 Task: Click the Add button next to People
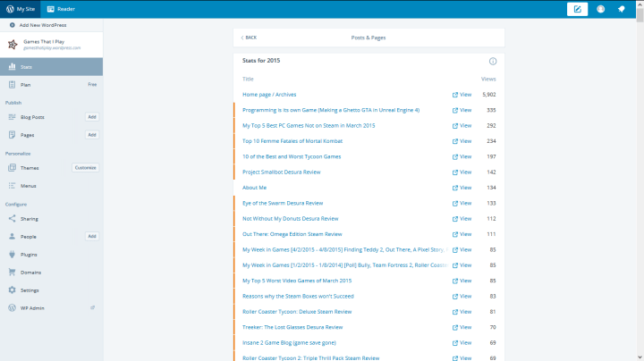coord(92,236)
